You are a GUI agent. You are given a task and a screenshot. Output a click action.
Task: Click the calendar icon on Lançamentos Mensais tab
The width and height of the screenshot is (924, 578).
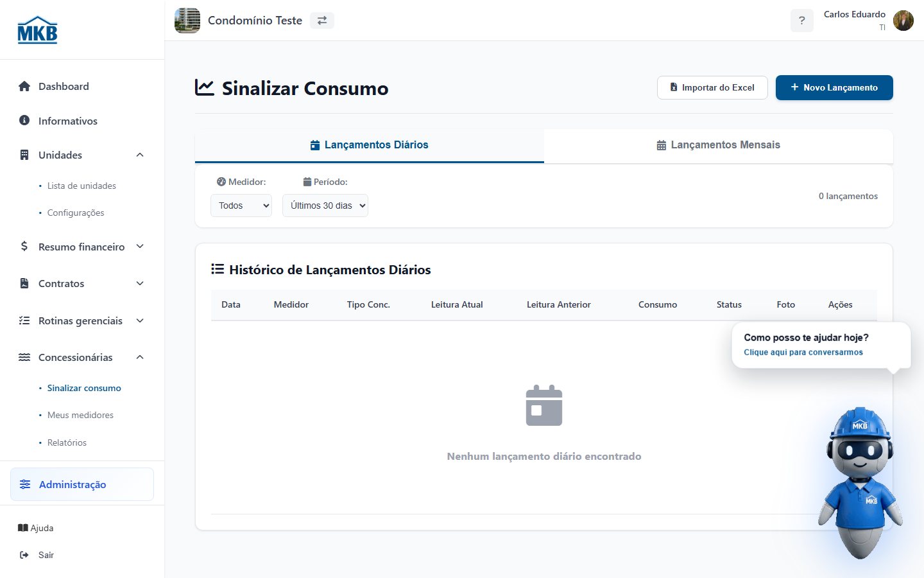[662, 145]
